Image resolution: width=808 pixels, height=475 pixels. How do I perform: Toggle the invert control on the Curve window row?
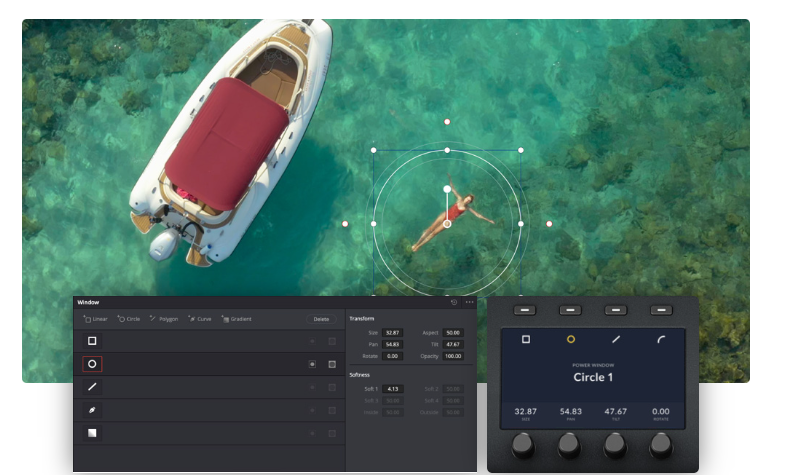[312, 411]
